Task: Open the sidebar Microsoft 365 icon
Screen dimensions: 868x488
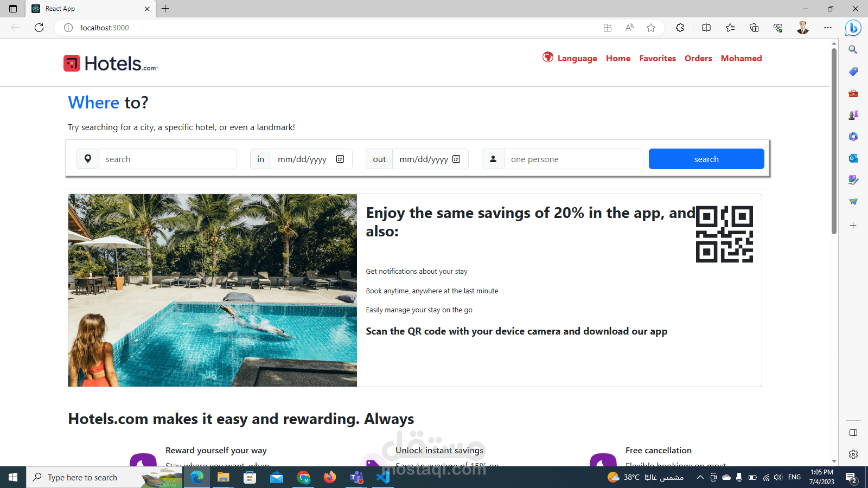Action: 853,137
